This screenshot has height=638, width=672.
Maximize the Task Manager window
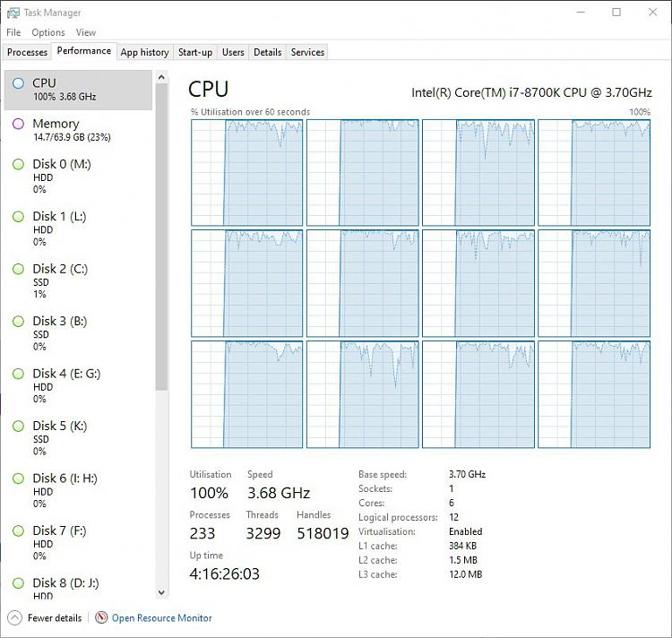click(x=616, y=12)
